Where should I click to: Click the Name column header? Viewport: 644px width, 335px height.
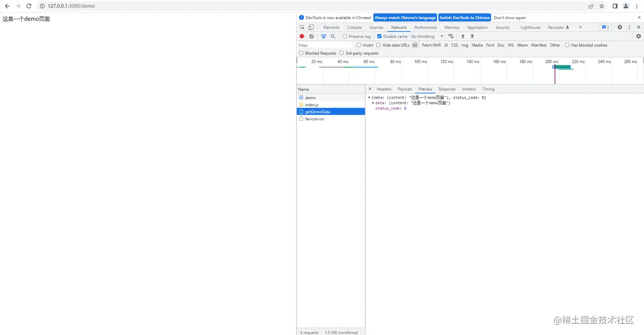331,89
